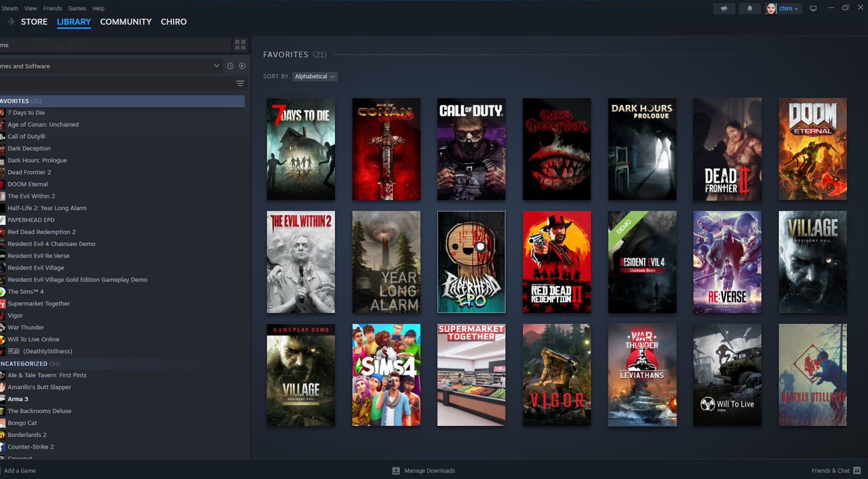This screenshot has height=479, width=868.
Task: Open the Help menu
Action: [98, 8]
